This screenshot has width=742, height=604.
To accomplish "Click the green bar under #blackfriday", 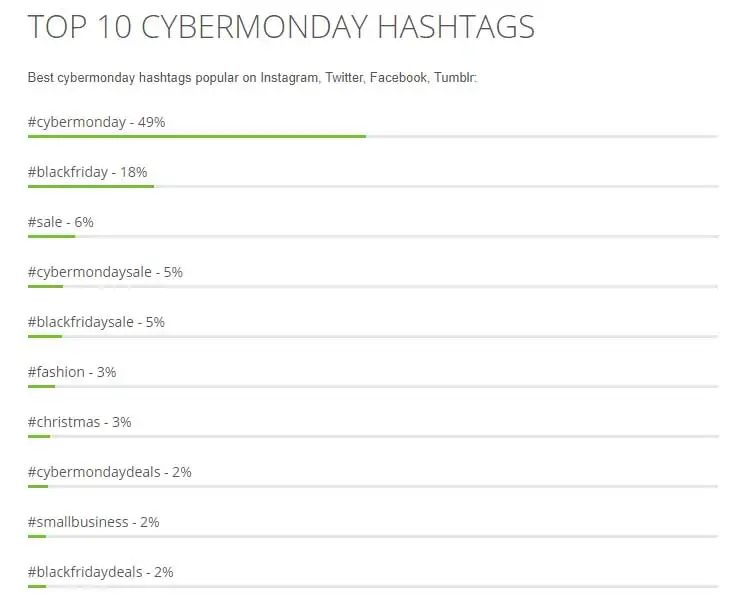I will coord(91,186).
